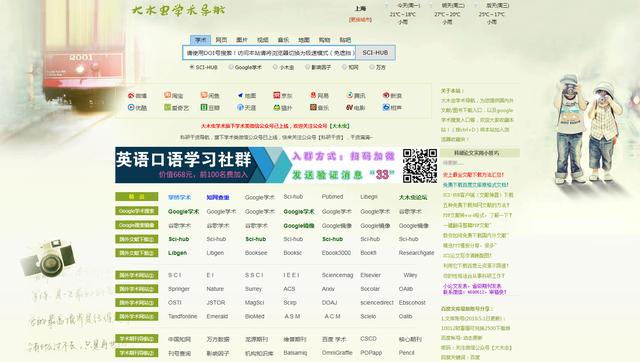This screenshot has height=362, width=640.
Task: Open the Pencil link
Action: [x=407, y=353]
